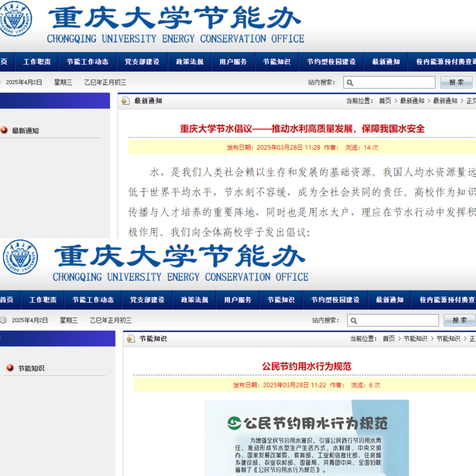Click 首页 in the upper breadcrumb

tap(385, 101)
